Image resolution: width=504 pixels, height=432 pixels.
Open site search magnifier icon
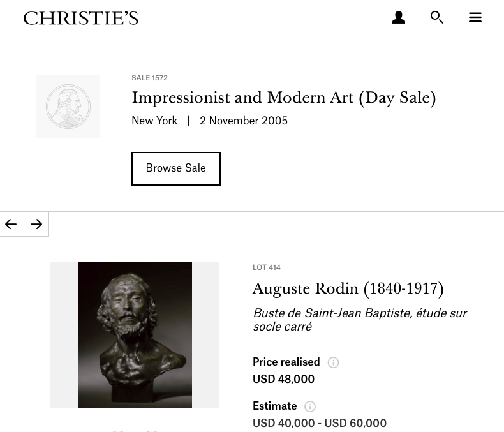click(437, 17)
